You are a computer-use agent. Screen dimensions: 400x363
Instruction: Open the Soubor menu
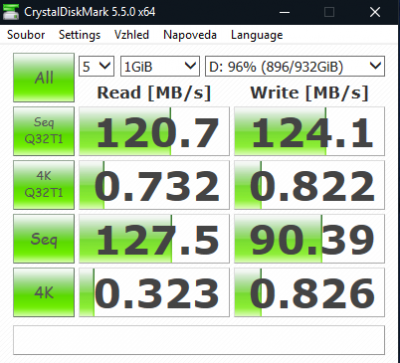coord(26,35)
